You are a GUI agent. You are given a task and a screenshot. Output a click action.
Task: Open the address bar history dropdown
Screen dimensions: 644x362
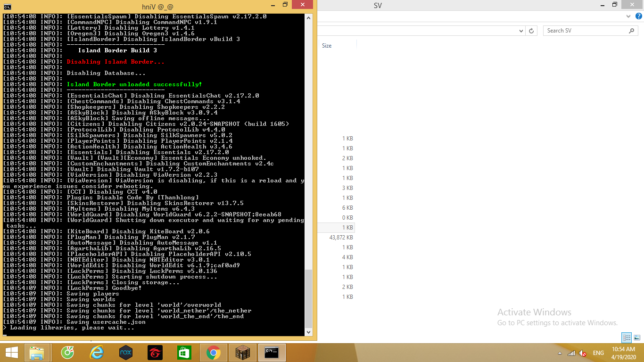tap(521, 31)
